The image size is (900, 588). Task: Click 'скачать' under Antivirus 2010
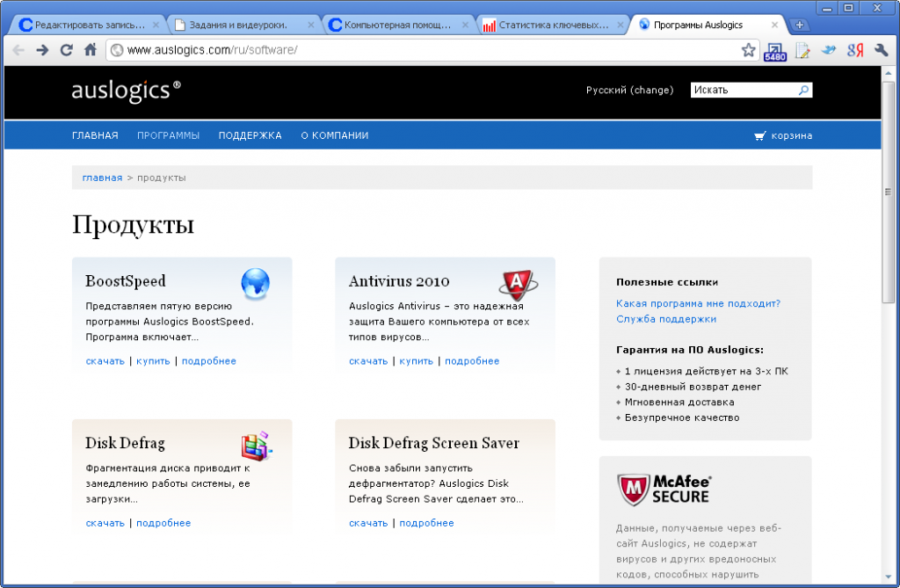click(x=368, y=361)
